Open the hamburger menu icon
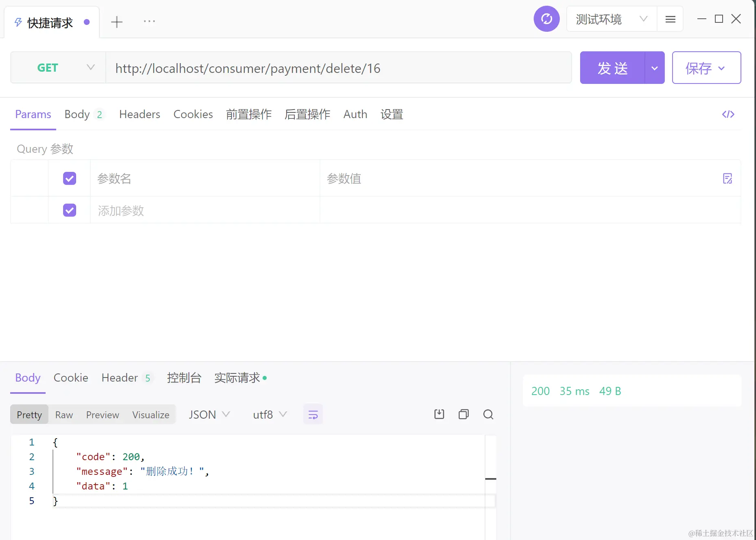The width and height of the screenshot is (756, 540). click(670, 19)
